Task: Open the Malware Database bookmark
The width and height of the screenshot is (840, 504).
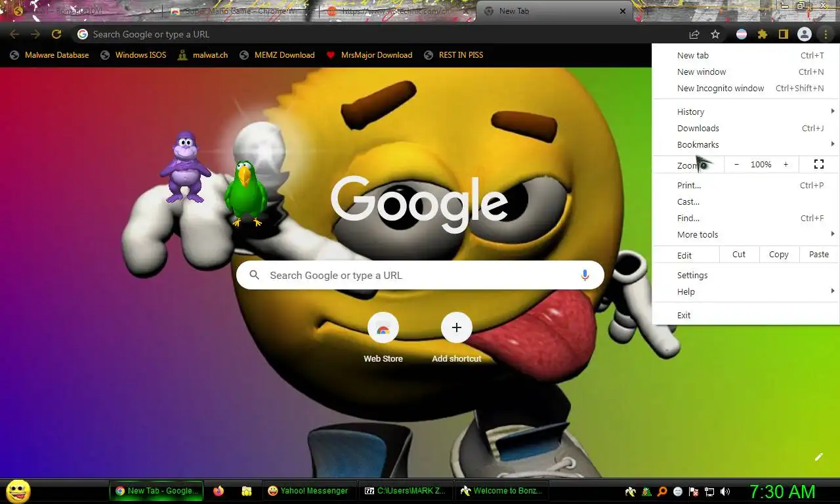Action: click(49, 55)
